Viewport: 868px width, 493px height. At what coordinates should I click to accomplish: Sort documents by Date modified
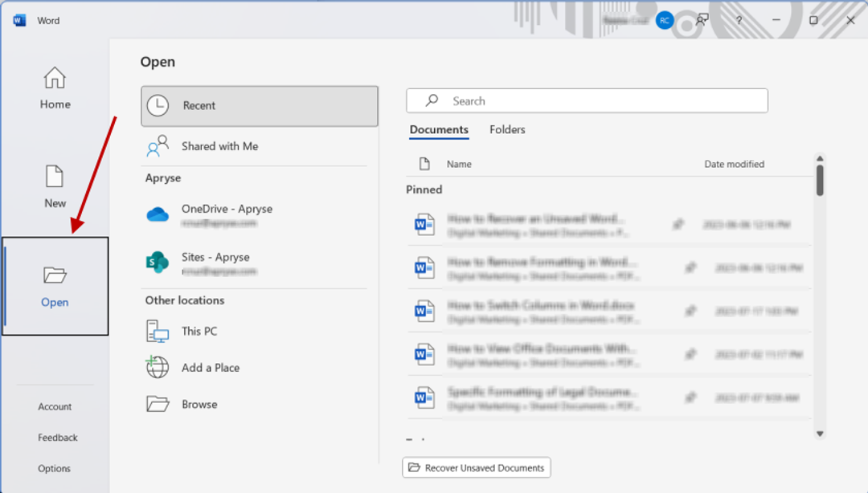point(732,164)
